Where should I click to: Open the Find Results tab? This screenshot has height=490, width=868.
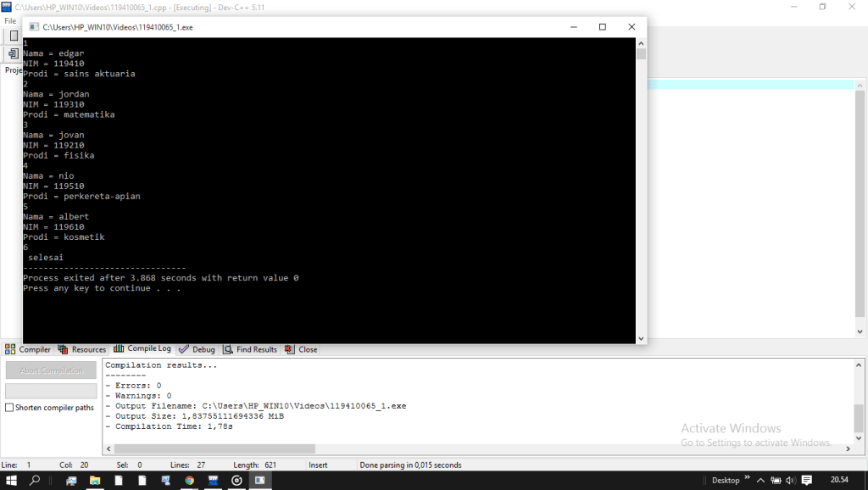pyautogui.click(x=251, y=349)
